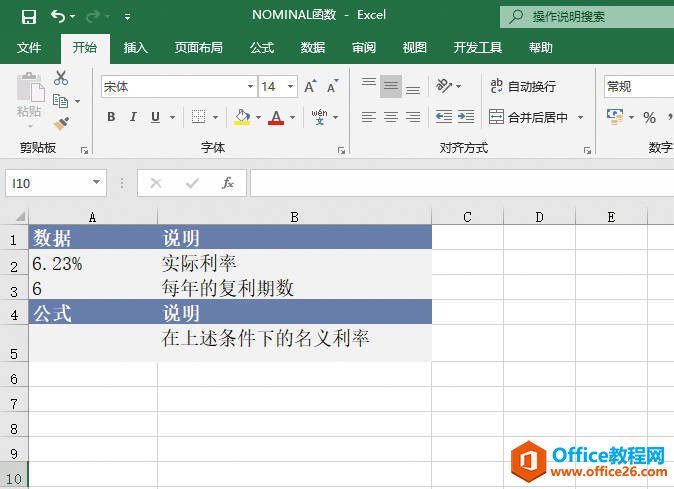Viewport: 674px width, 489px height.
Task: Open the 剪贴板 dialog launcher
Action: [84, 150]
